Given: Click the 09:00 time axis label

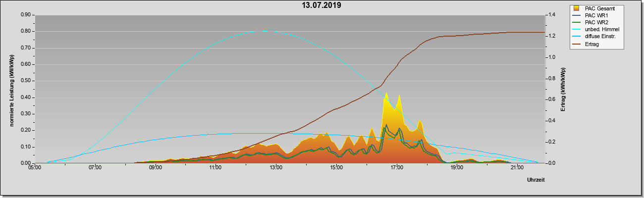Looking at the screenshot, I should tap(155, 168).
